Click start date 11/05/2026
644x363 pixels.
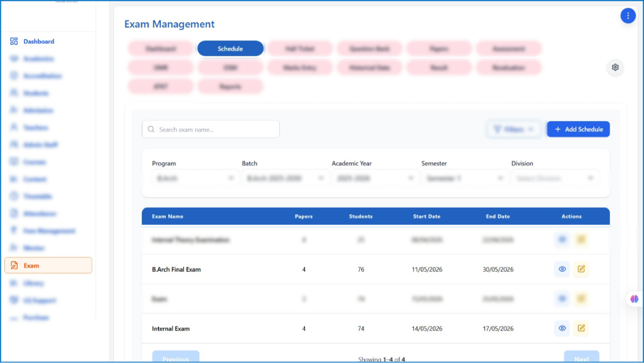[x=427, y=270]
